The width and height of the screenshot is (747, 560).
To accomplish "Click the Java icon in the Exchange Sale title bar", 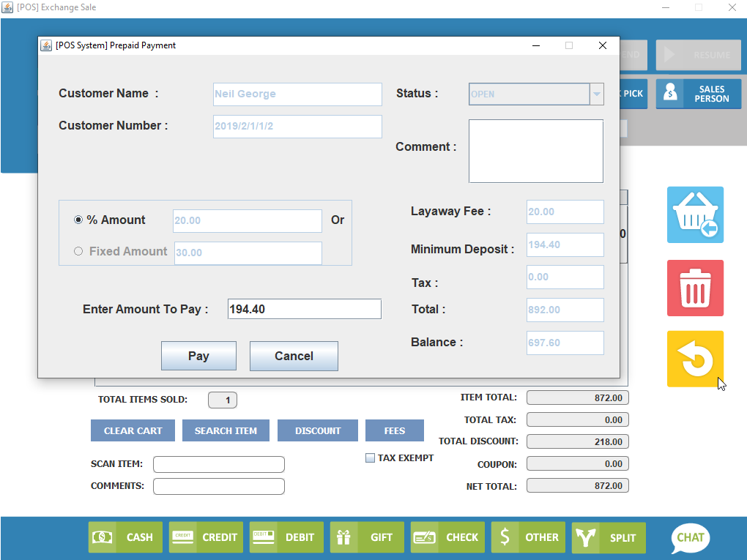I will tap(7, 7).
